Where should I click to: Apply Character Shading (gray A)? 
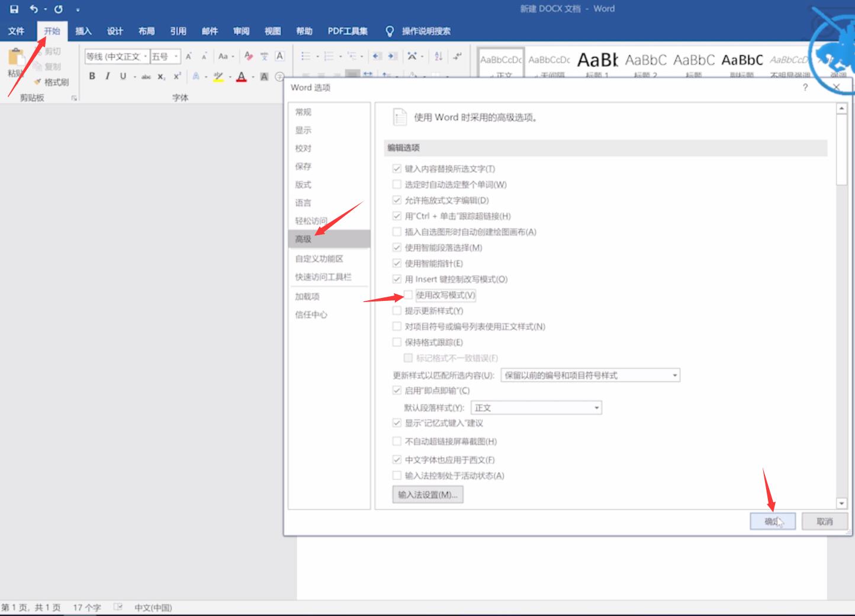pos(264,76)
